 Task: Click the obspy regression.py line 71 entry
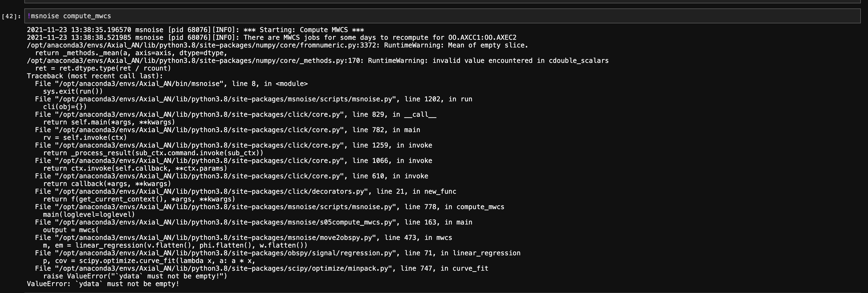pos(277,253)
